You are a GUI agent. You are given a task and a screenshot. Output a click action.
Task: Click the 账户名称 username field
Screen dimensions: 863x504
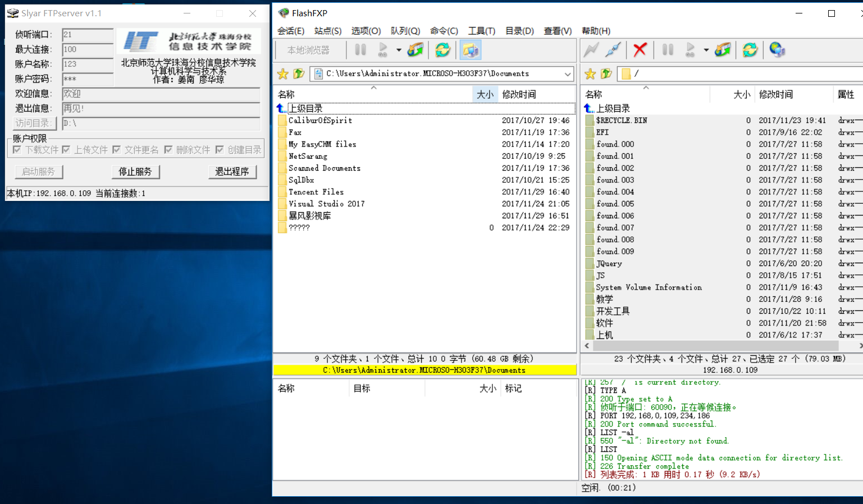pyautogui.click(x=88, y=64)
